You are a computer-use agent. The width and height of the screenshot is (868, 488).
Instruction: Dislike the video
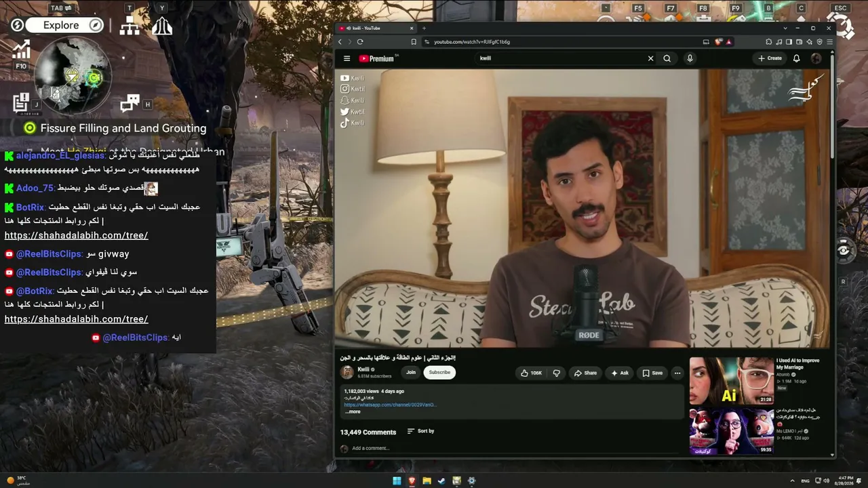click(557, 373)
